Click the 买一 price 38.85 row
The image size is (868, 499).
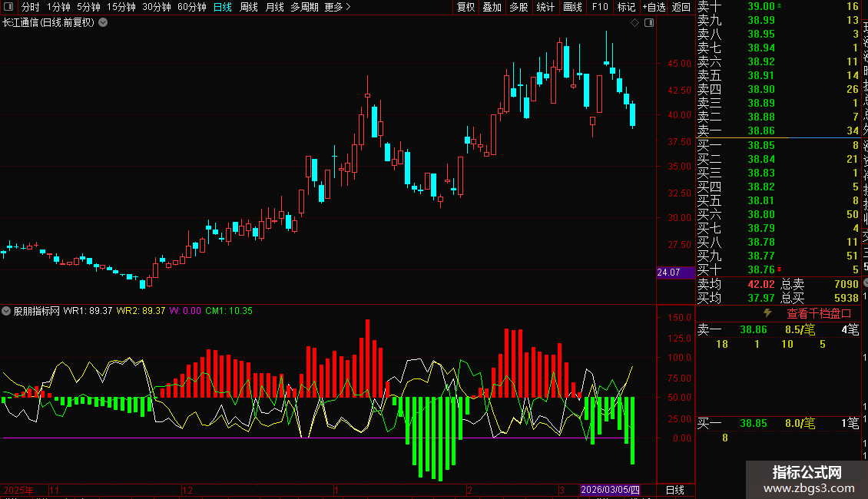(x=778, y=145)
